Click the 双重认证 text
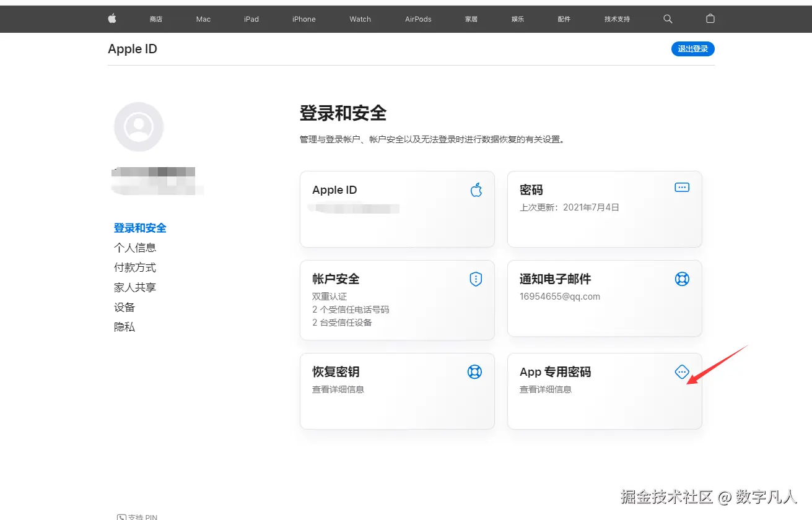 tap(330, 297)
